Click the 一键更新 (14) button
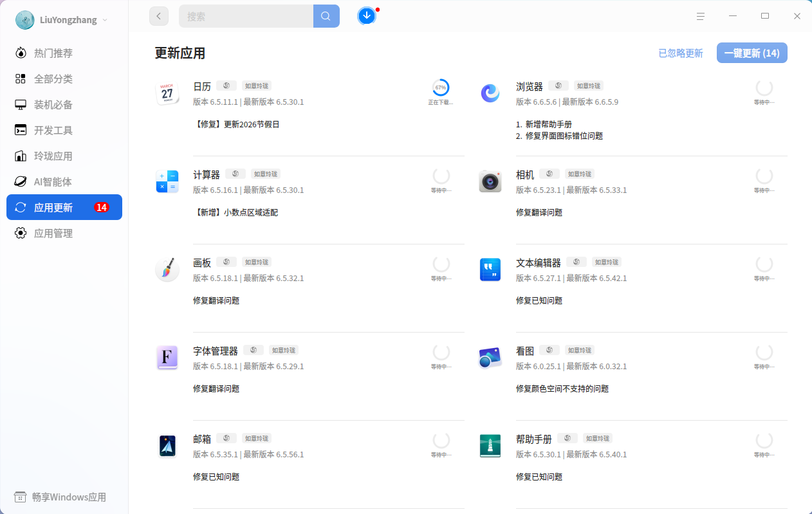The height and width of the screenshot is (514, 812). [x=752, y=53]
